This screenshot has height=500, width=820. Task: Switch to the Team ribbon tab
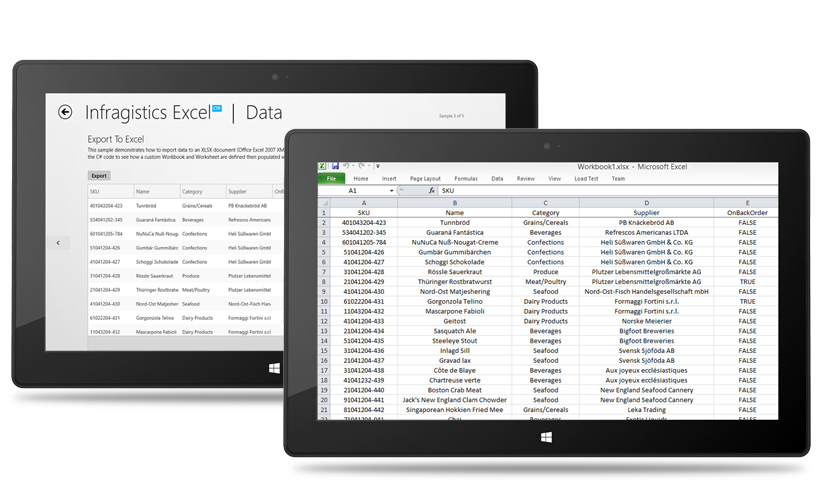click(618, 178)
